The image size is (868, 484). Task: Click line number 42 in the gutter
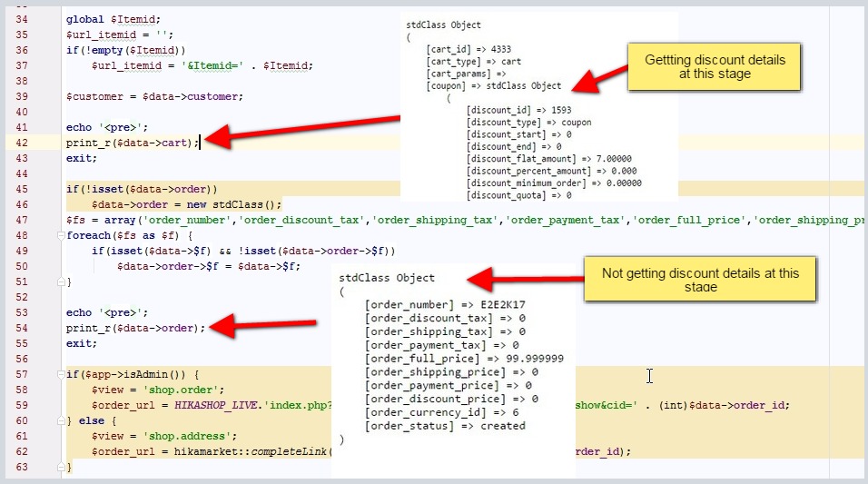coord(22,143)
